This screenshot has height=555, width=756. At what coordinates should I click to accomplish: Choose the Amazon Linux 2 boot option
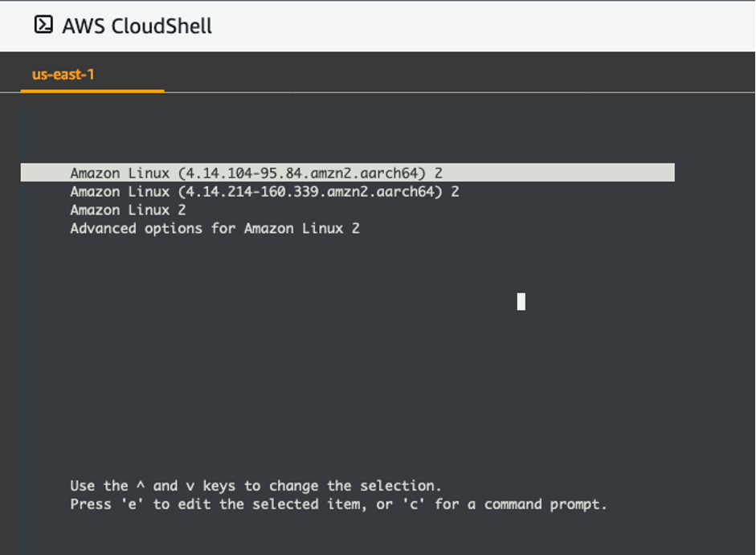[x=126, y=210]
